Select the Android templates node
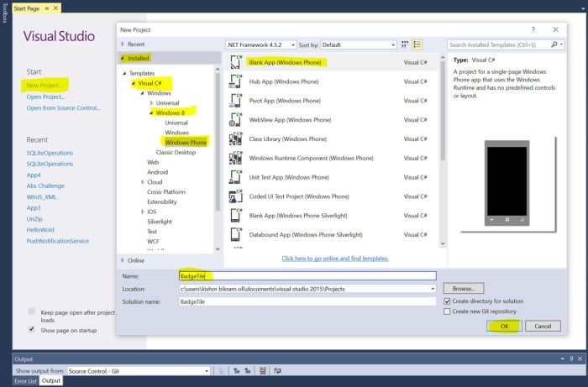 tap(158, 172)
